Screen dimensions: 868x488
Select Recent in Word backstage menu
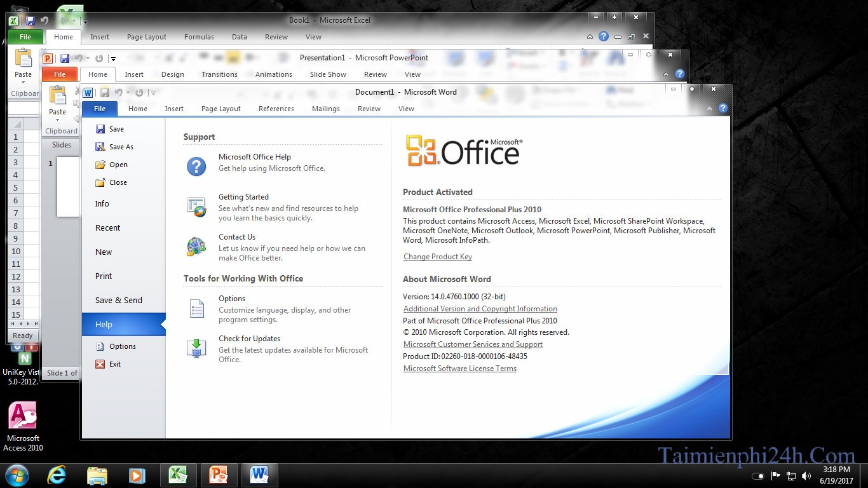[108, 228]
